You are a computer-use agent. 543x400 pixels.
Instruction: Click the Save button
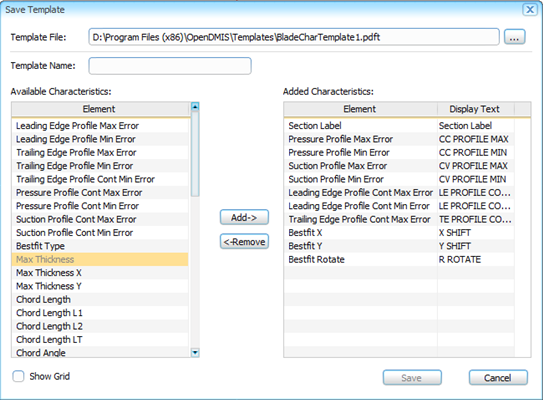pyautogui.click(x=412, y=377)
